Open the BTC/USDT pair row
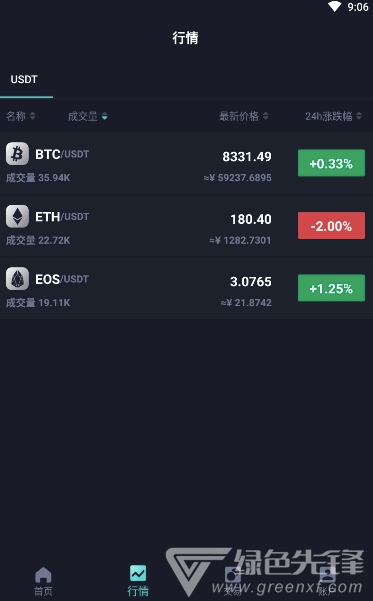Image resolution: width=373 pixels, height=601 pixels. [x=186, y=164]
